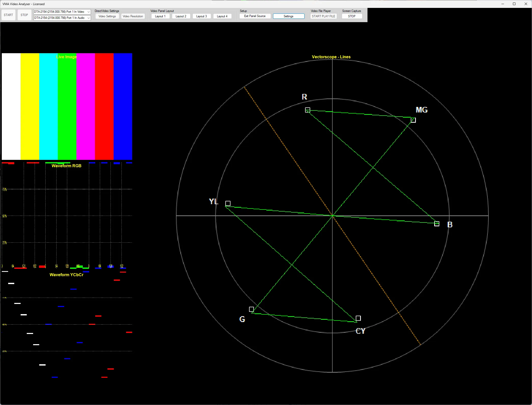Image resolution: width=532 pixels, height=405 pixels.
Task: Click the YL target box on vectorscope
Action: point(228,203)
